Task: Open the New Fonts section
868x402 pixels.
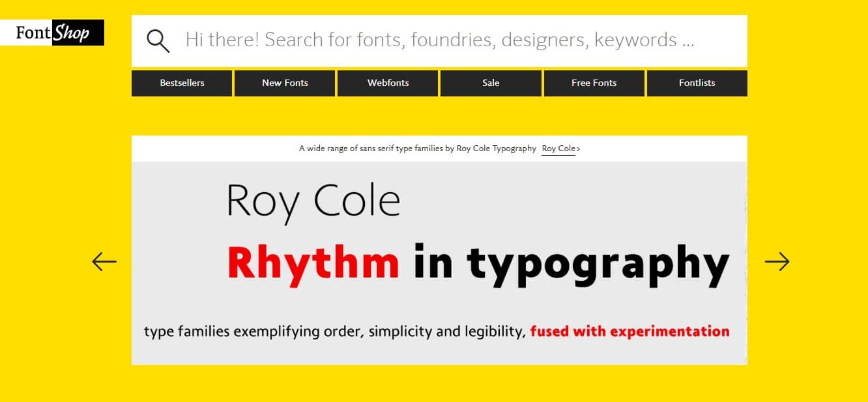Action: point(285,83)
